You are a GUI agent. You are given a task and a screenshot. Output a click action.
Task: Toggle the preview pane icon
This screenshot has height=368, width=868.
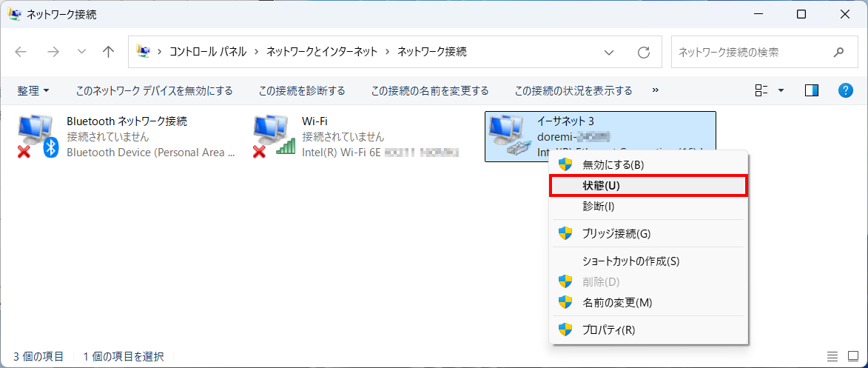pyautogui.click(x=812, y=90)
